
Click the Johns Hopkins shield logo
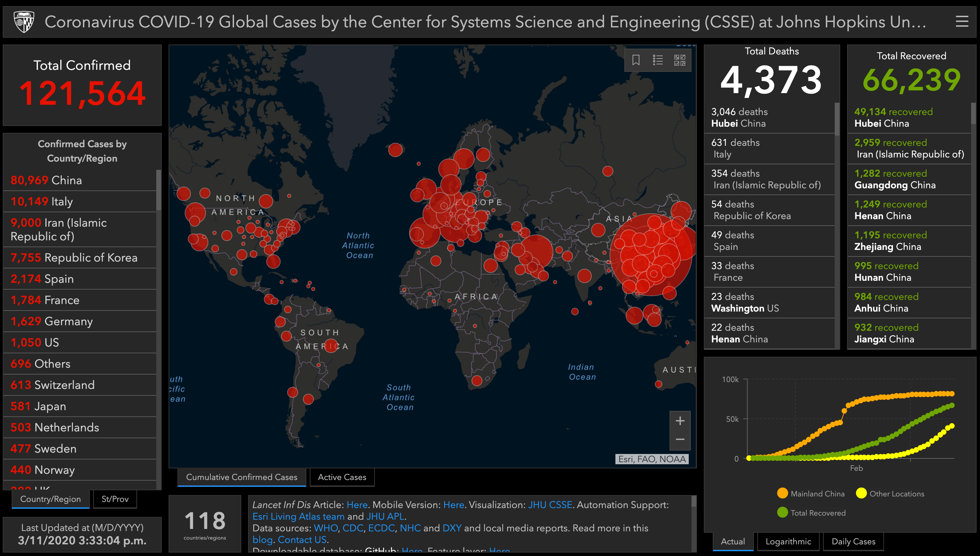24,21
